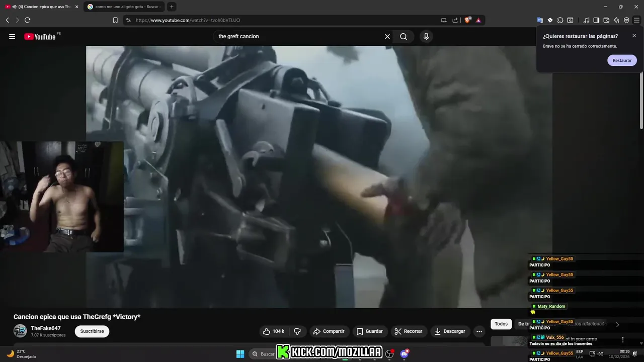The image size is (644, 362).
Task: Open the new tab plus button
Action: point(172,7)
